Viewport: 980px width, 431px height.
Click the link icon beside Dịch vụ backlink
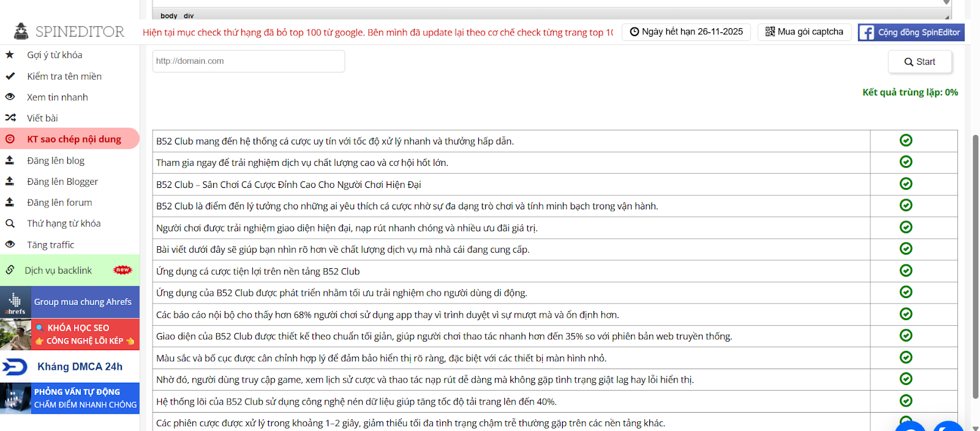[x=10, y=270]
